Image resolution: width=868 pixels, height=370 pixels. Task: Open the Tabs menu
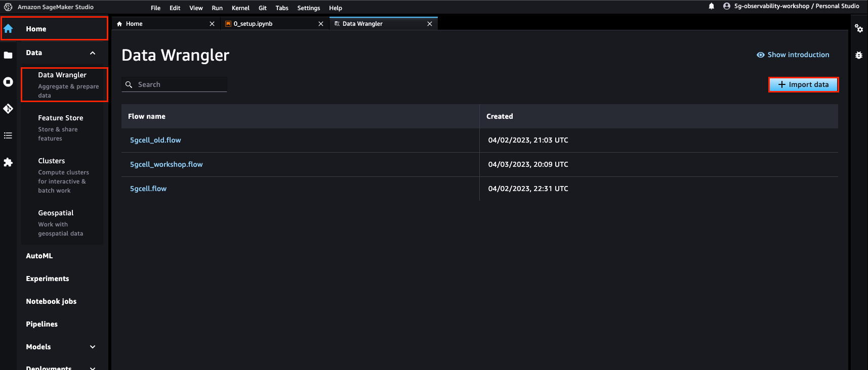click(x=282, y=8)
